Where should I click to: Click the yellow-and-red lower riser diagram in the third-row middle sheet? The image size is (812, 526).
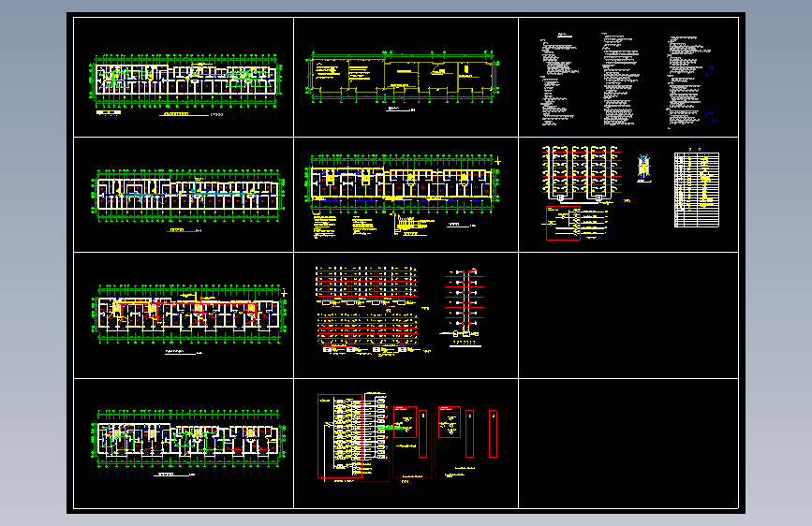pyautogui.click(x=368, y=333)
